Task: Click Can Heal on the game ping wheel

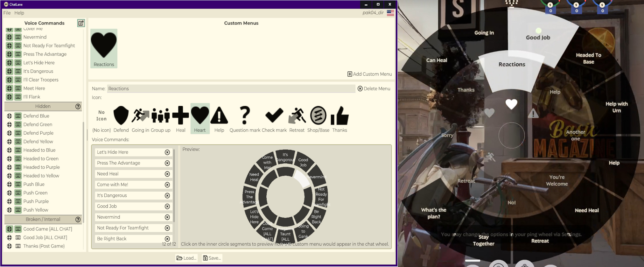Action: click(437, 60)
